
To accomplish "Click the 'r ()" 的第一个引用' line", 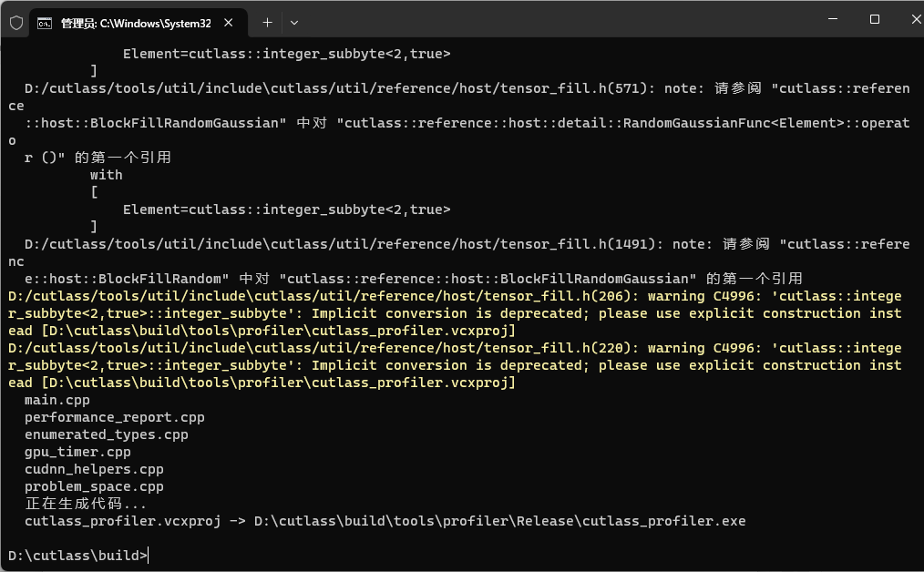I will point(98,158).
